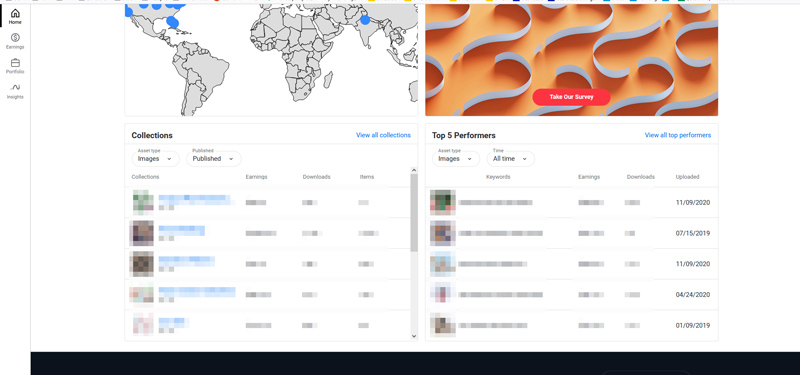
Task: Follow the View all top performers link
Action: pos(678,135)
